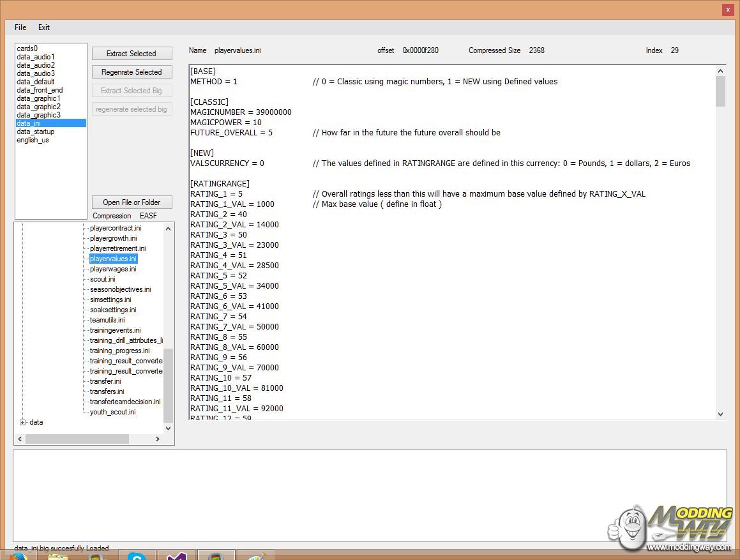
Task: Select youth_scout.ini in the tree
Action: (112, 412)
